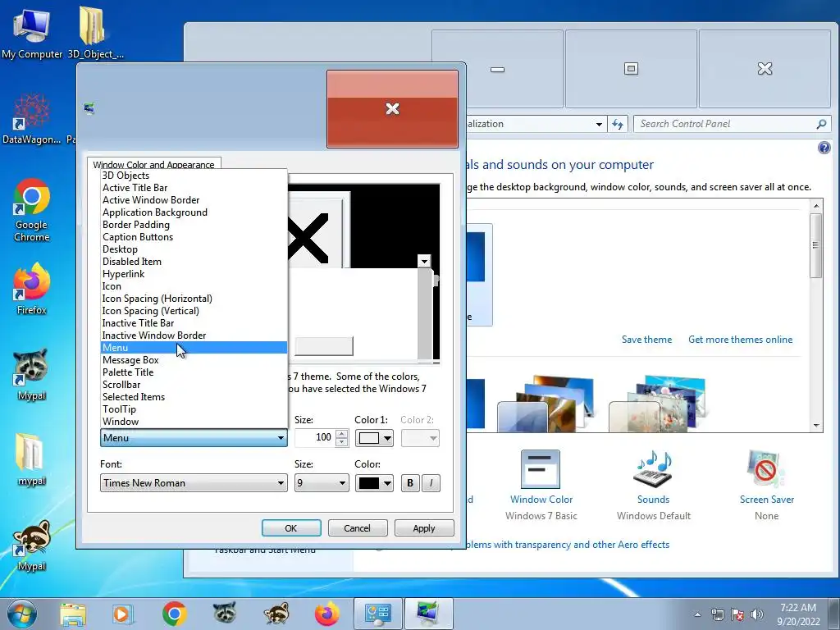This screenshot has height=630, width=840.
Task: Open the font Size dropdown showing 9
Action: tap(322, 482)
